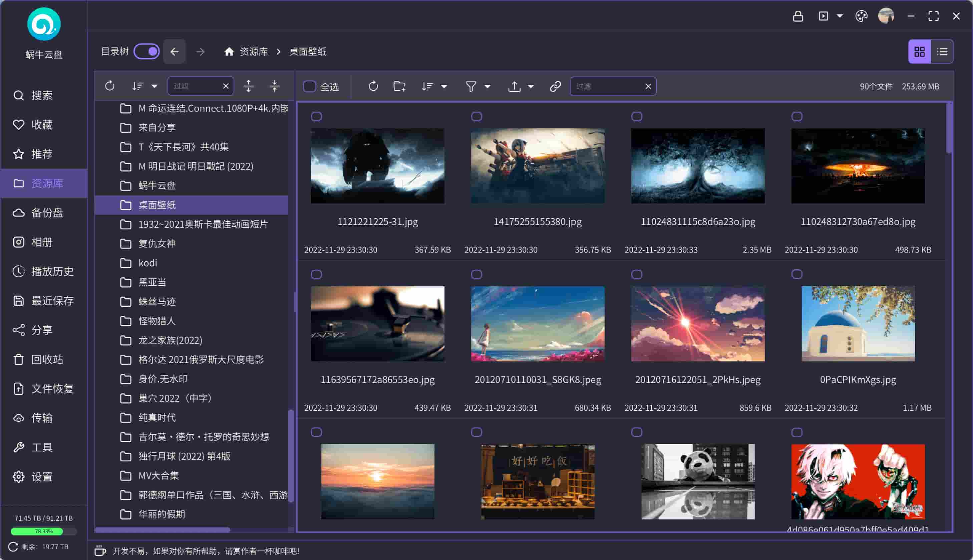Open the filter dropdown arrow

488,86
